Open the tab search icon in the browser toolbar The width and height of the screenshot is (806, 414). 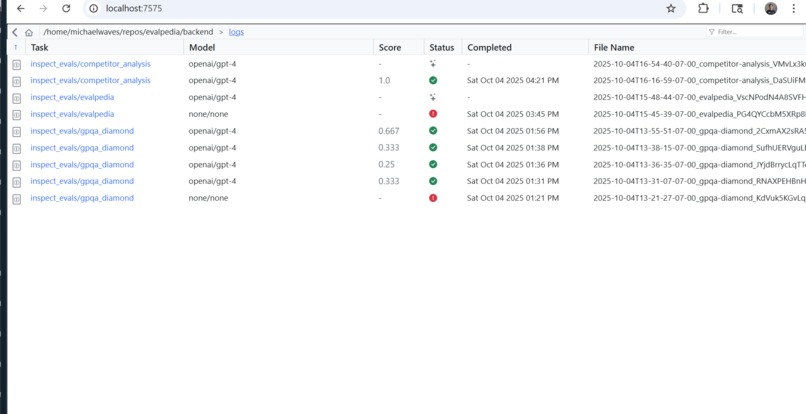(737, 9)
